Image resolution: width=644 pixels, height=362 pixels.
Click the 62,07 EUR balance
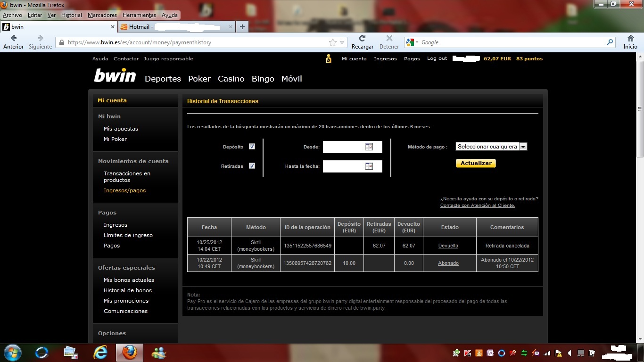pyautogui.click(x=497, y=59)
